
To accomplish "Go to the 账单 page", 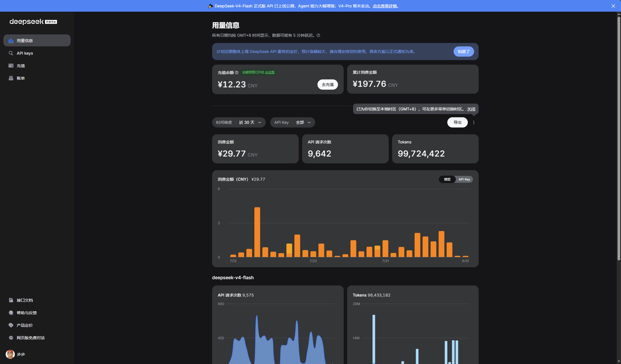I will tap(37, 78).
